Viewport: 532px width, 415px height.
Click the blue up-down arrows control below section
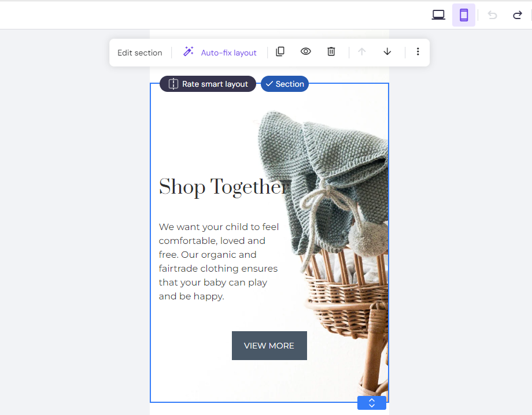(372, 403)
